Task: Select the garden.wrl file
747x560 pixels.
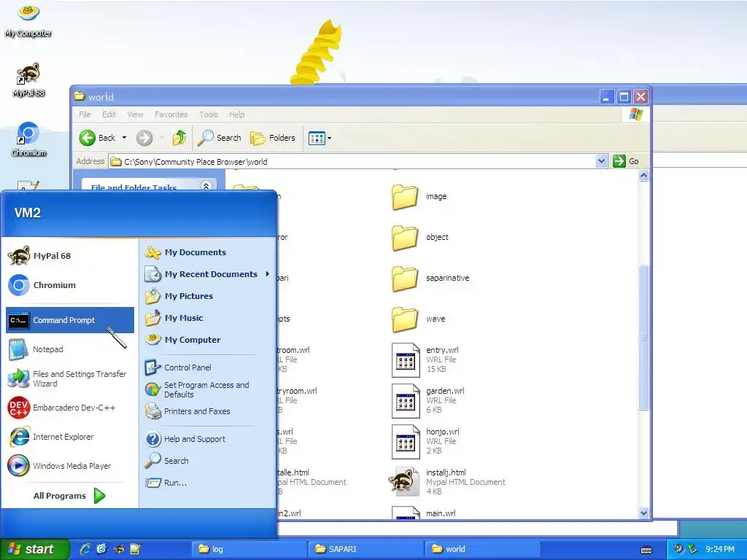Action: pos(428,401)
